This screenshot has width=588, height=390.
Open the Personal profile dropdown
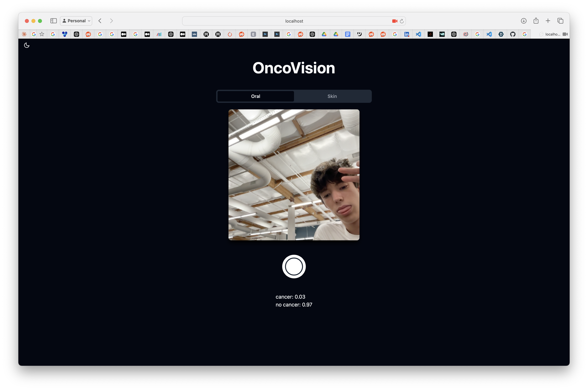(x=76, y=21)
